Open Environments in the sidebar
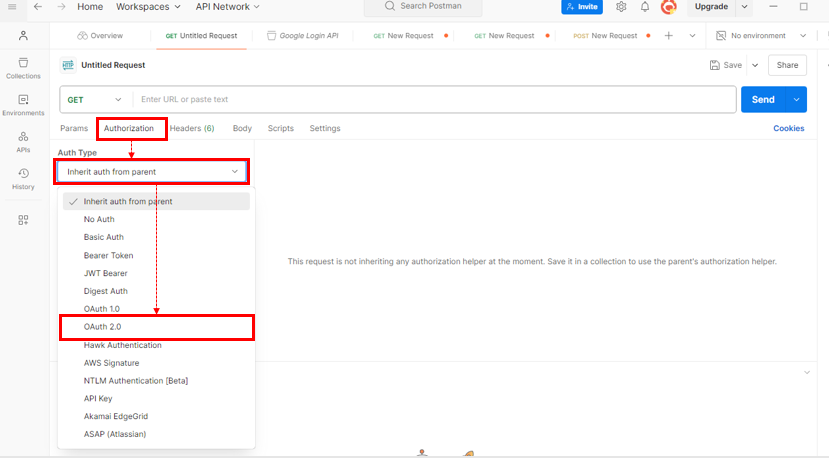 pyautogui.click(x=23, y=105)
